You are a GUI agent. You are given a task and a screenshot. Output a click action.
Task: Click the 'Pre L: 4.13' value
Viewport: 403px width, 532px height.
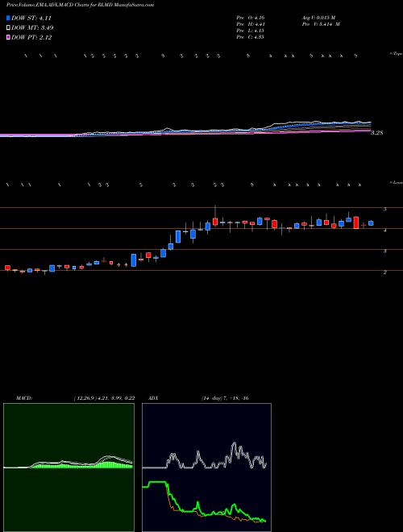[x=251, y=31]
